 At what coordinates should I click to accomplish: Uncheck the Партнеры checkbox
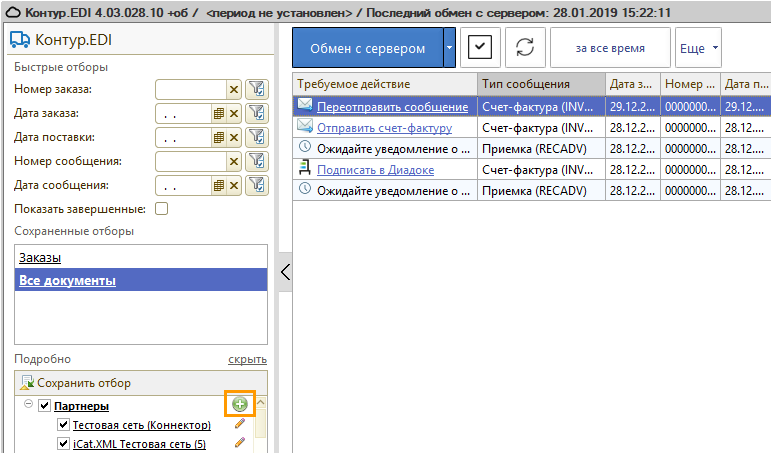point(45,405)
